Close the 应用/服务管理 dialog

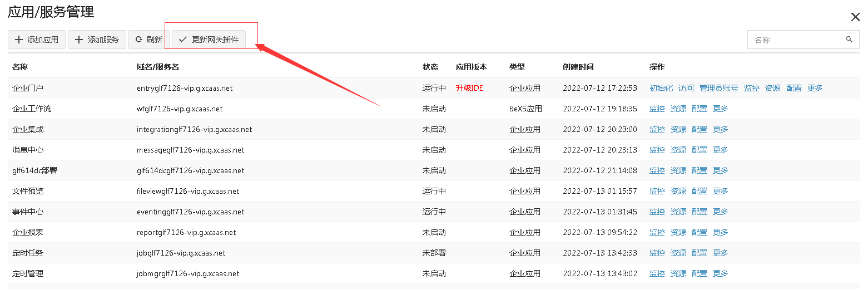(x=855, y=17)
